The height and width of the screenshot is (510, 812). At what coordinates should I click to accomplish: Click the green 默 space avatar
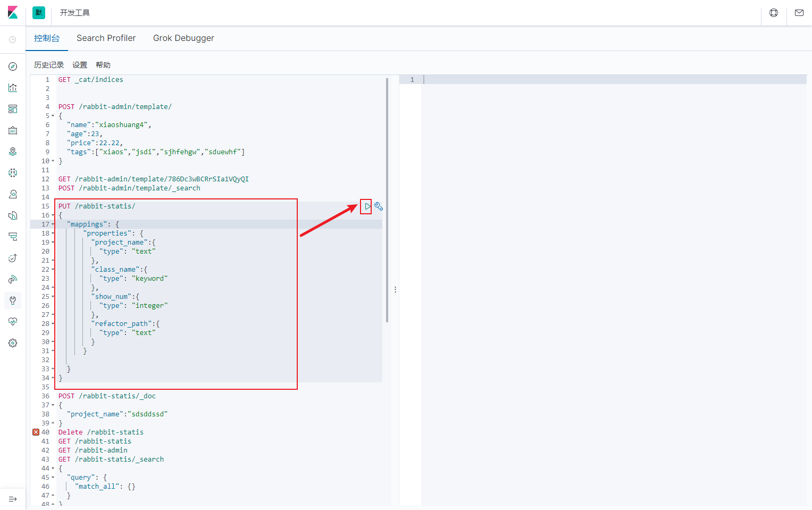coord(38,12)
